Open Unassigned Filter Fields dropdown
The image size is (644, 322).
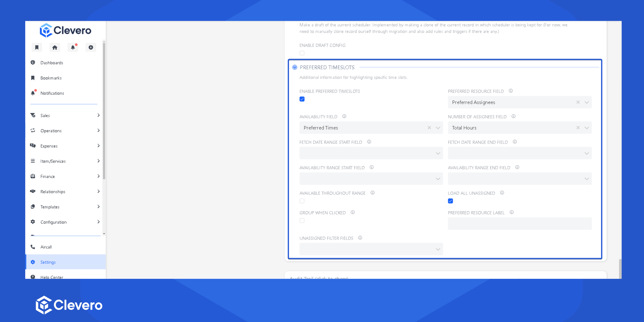click(371, 249)
